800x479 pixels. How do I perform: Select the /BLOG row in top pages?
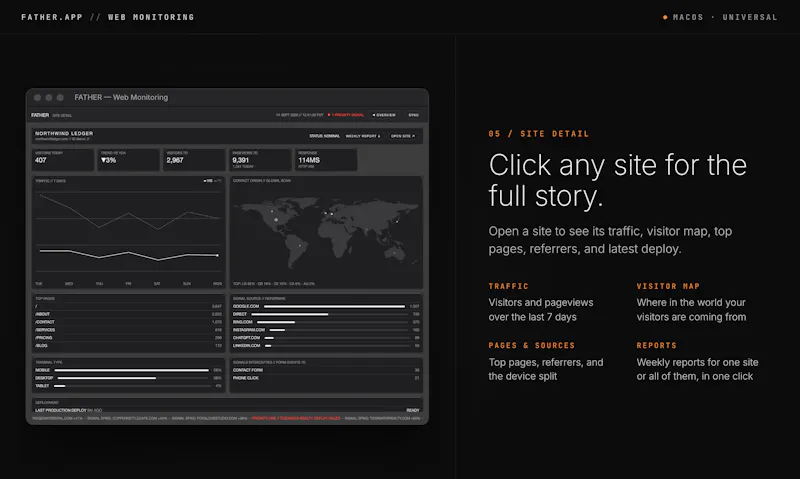[128, 346]
